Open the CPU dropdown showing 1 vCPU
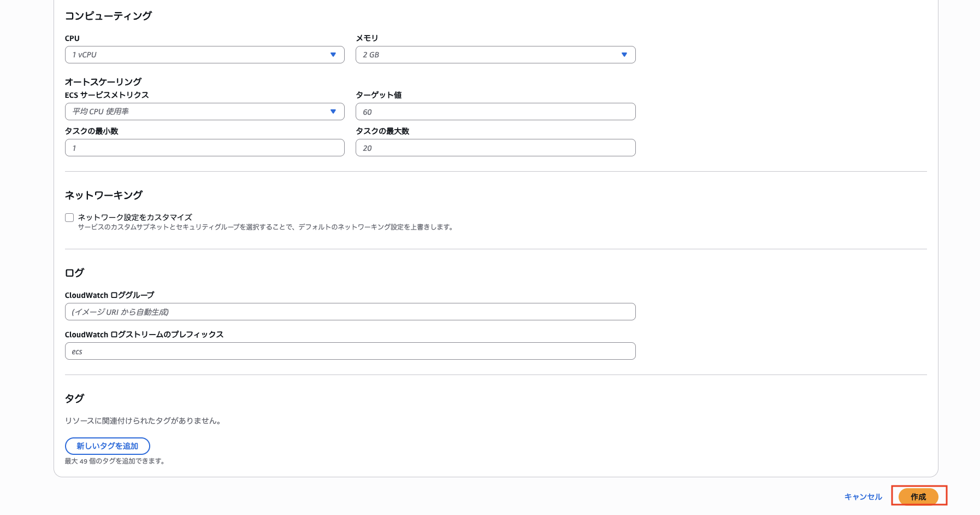This screenshot has width=980, height=515. tap(204, 55)
